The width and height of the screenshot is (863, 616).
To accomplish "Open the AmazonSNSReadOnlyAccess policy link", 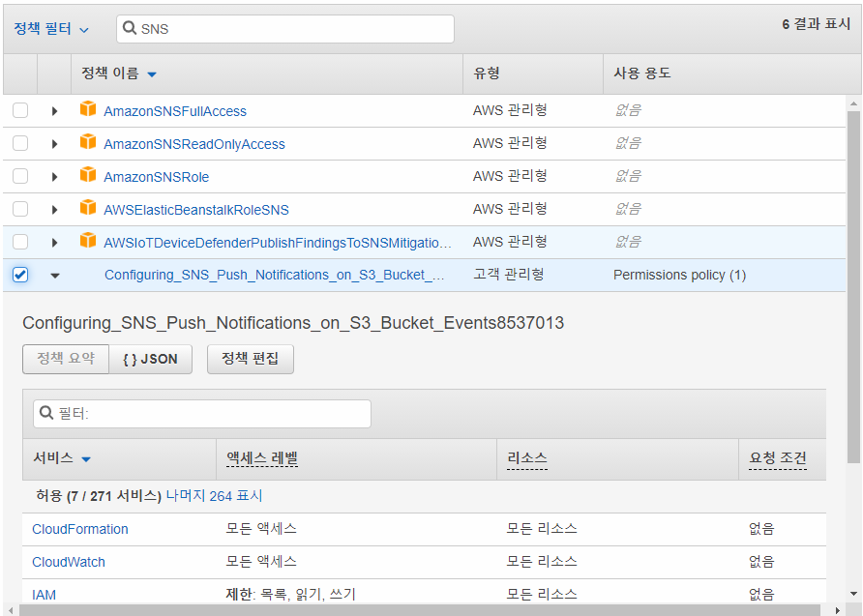I will pyautogui.click(x=194, y=144).
